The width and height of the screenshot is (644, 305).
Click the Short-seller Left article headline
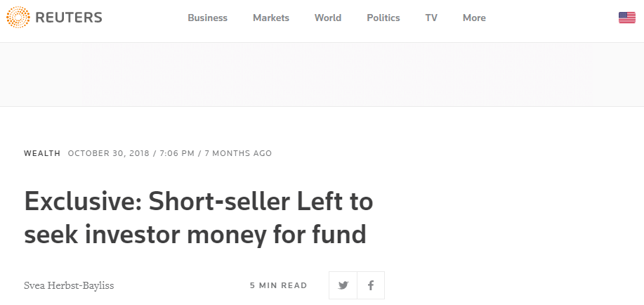click(x=199, y=218)
